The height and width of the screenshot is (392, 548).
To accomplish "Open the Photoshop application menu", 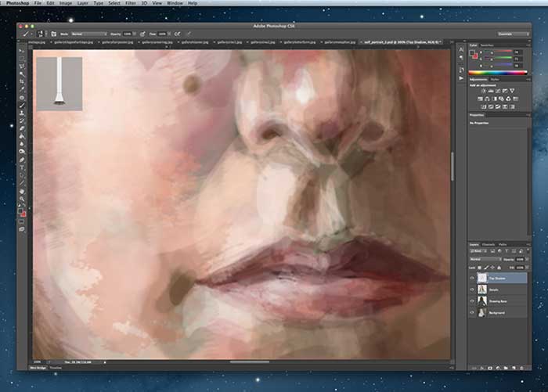I will [x=17, y=3].
